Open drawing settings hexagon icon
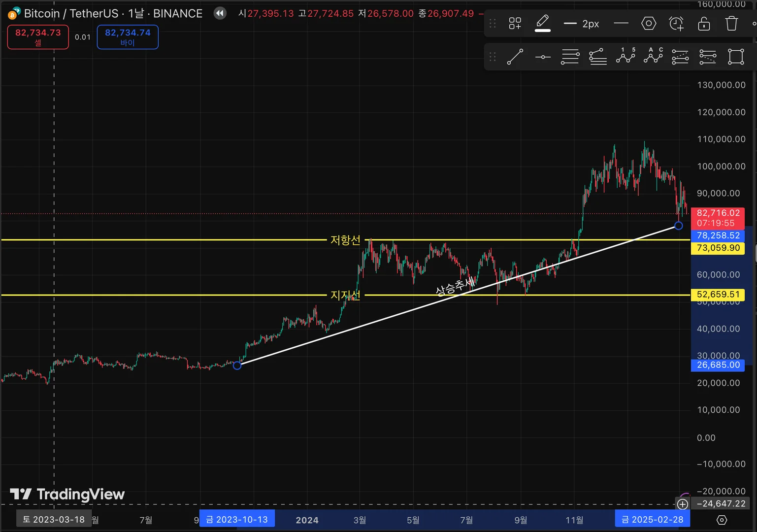The image size is (757, 532). (649, 23)
